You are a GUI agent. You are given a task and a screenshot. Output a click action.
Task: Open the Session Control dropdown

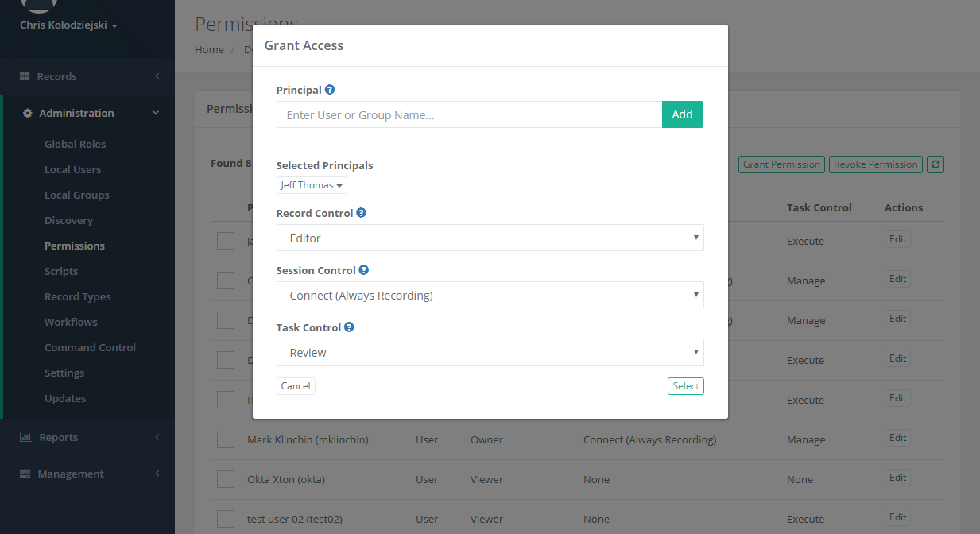[x=490, y=294]
